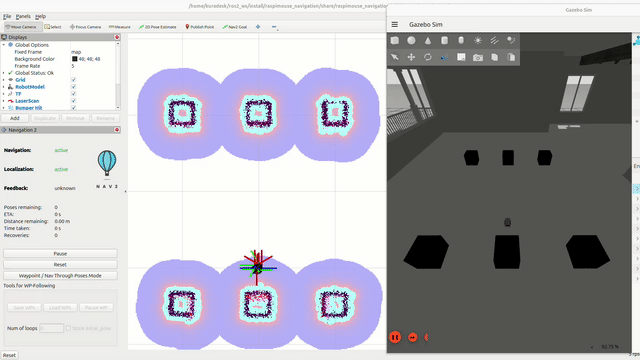Select the 2D Pose Estimate tool
Image resolution: width=640 pixels, height=360 pixels.
pos(158,27)
